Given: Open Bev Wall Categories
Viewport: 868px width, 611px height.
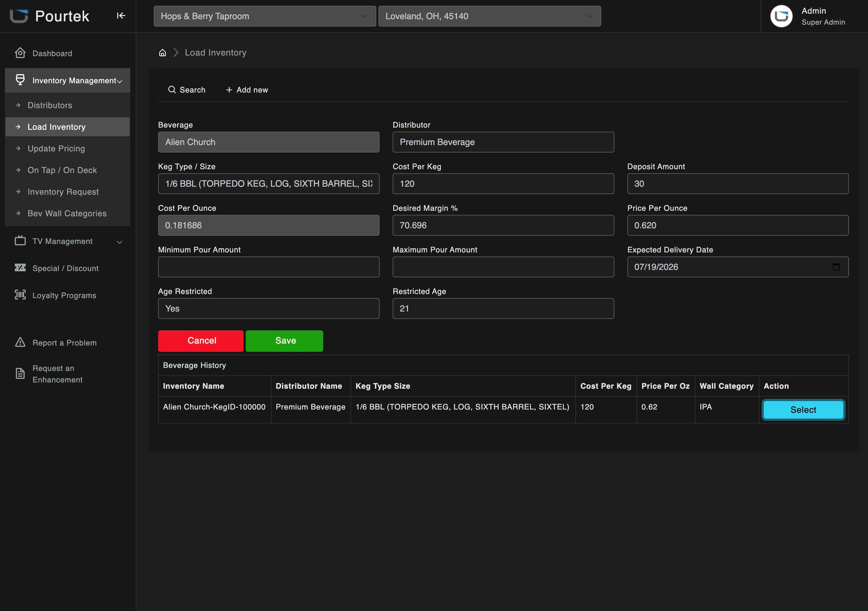Looking at the screenshot, I should 68,213.
